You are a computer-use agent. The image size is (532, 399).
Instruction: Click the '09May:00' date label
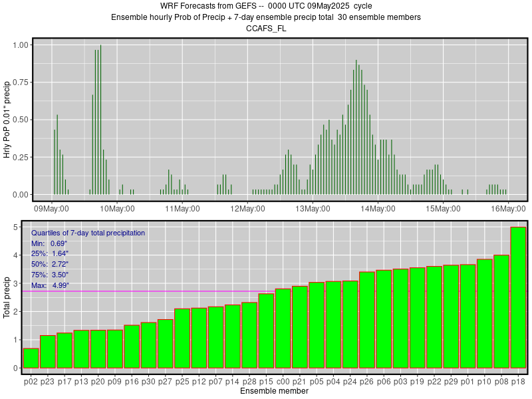[x=52, y=208]
